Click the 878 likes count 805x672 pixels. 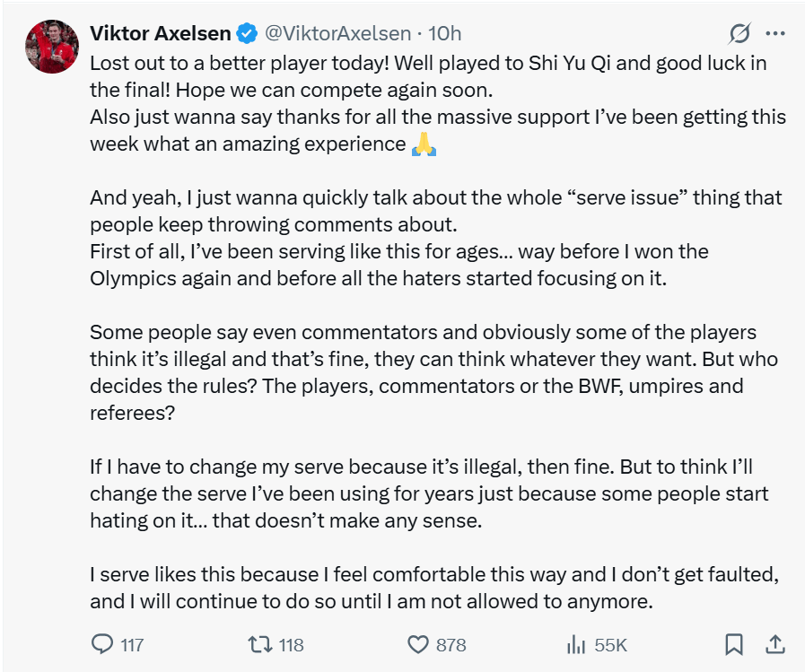click(x=451, y=645)
